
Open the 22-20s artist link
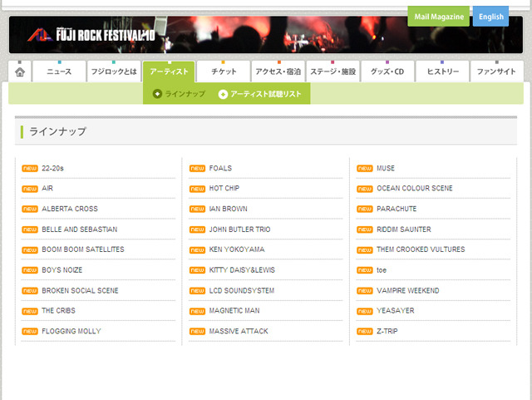52,168
